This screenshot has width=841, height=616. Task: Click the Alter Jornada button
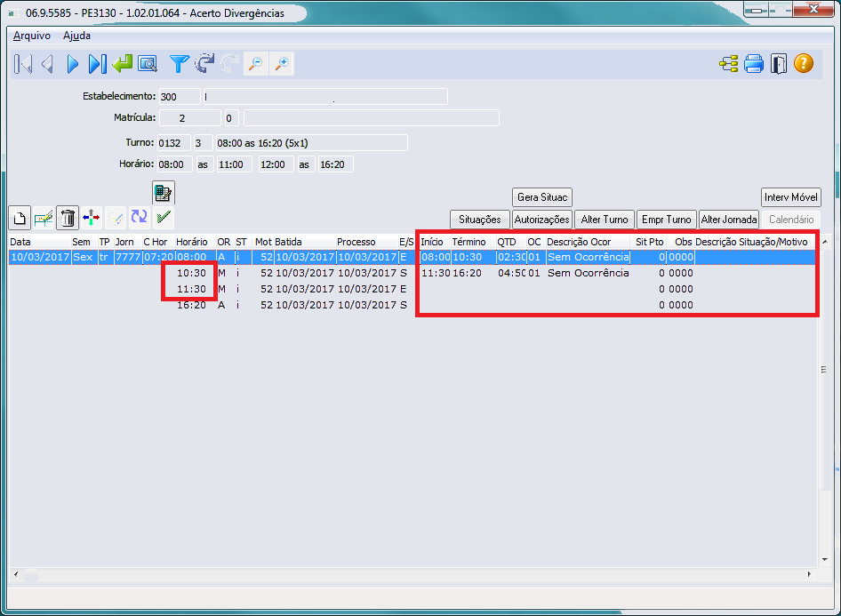tap(728, 220)
